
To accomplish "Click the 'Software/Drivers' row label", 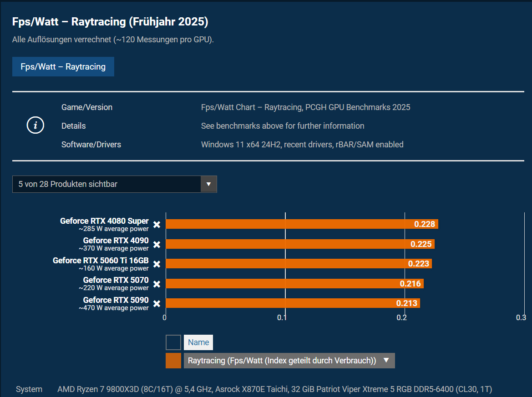I will [x=91, y=145].
